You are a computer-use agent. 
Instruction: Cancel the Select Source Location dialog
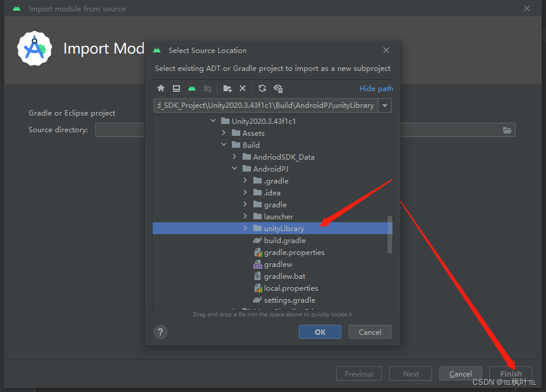tap(370, 332)
